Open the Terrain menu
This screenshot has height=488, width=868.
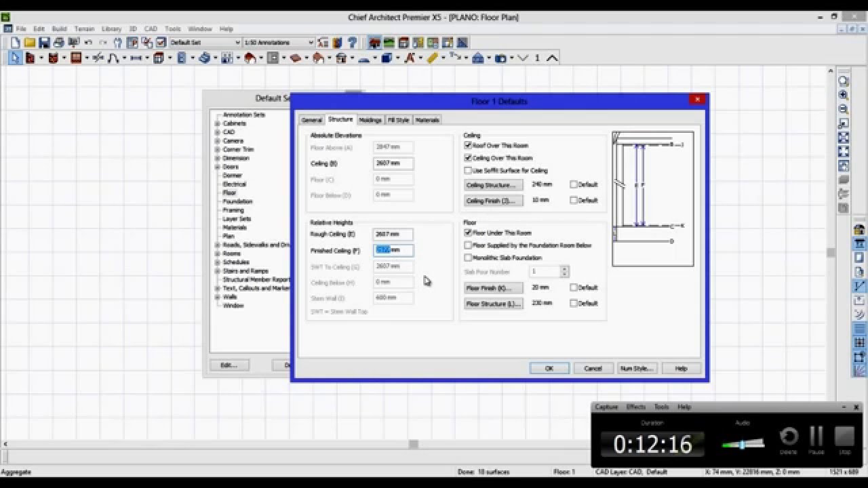point(85,29)
